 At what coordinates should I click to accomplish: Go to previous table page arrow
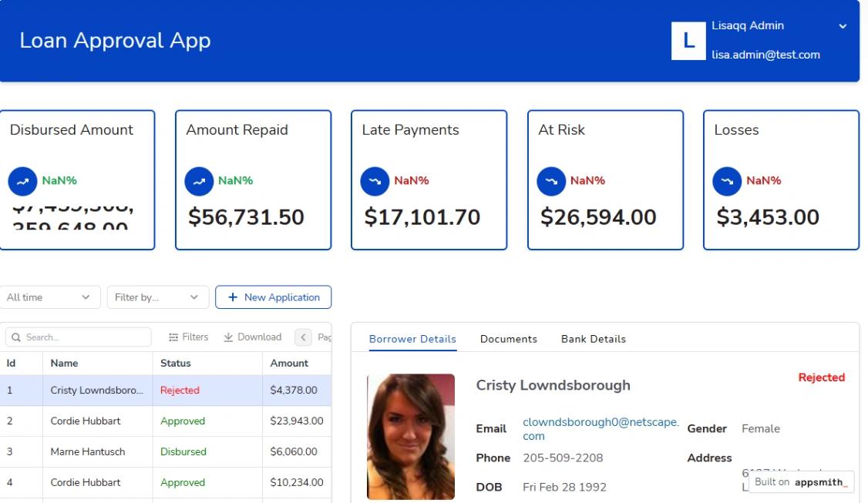(303, 337)
